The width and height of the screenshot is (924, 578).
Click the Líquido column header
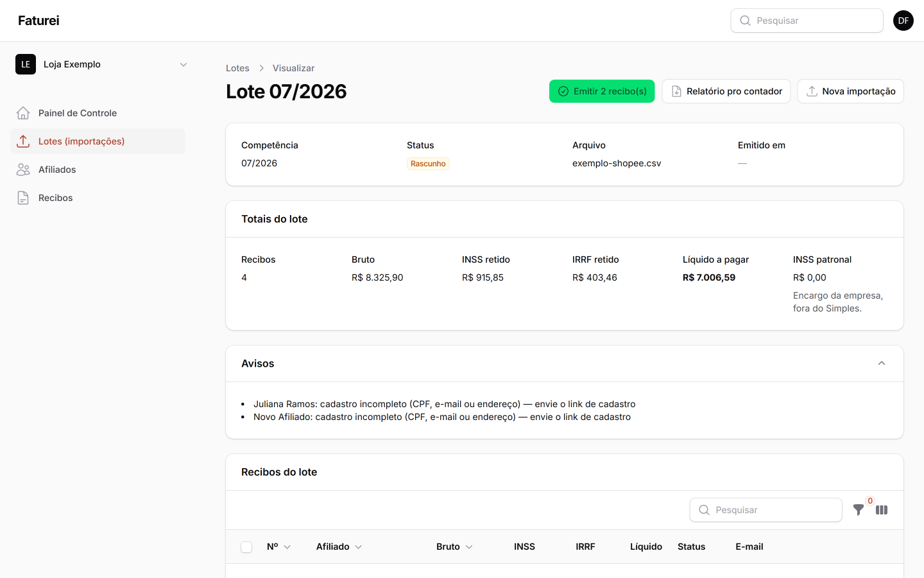coord(646,547)
